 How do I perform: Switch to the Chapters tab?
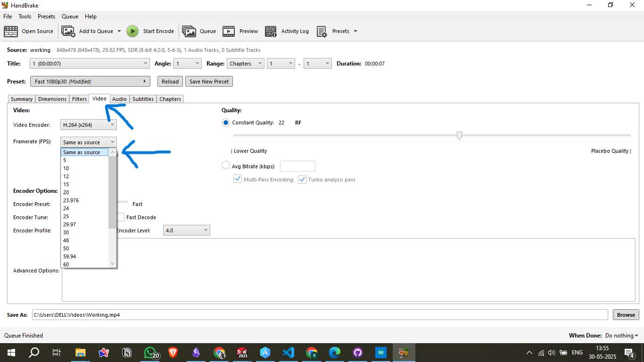tap(170, 99)
